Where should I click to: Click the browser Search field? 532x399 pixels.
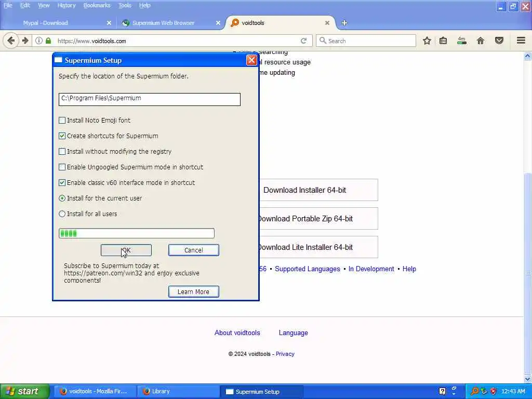[x=366, y=41]
